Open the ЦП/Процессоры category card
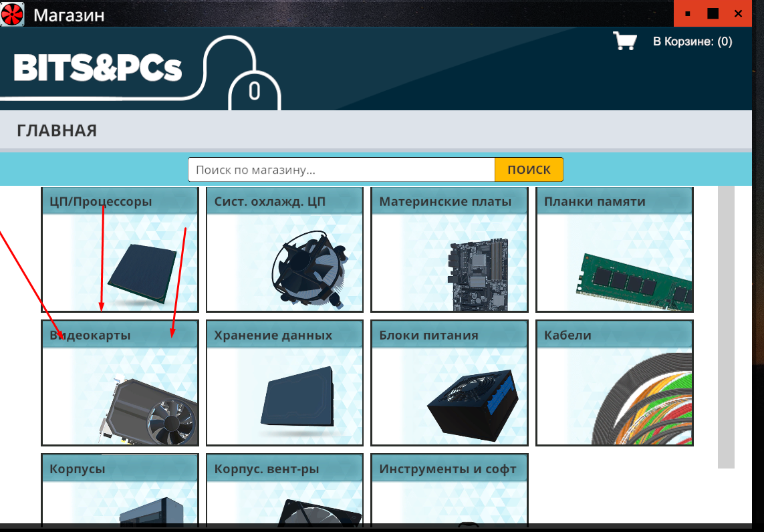Image resolution: width=764 pixels, height=532 pixels. coord(120,249)
